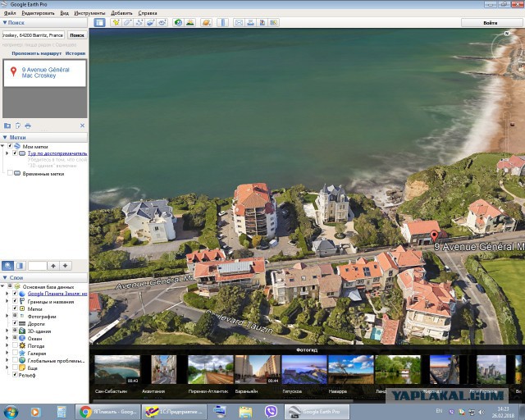The height and width of the screenshot is (420, 525).
Task: Toggle the 3D-здания layer checkbox
Action: (x=15, y=331)
